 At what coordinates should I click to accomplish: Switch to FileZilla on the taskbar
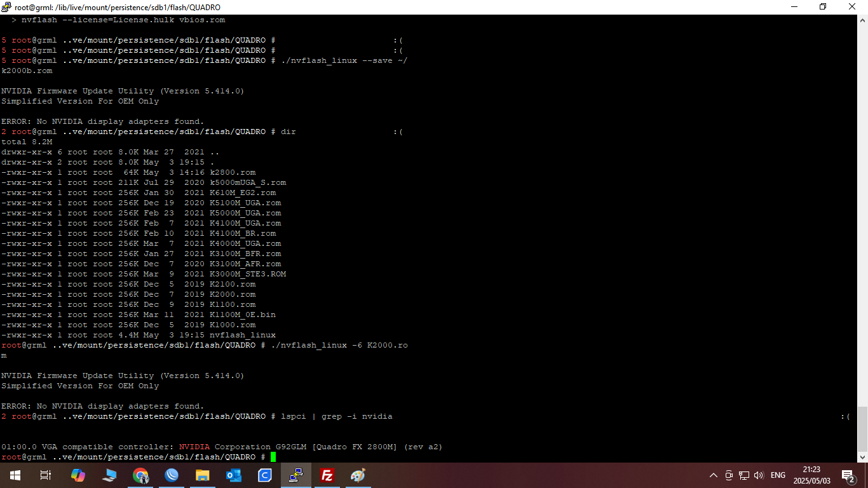click(x=327, y=475)
